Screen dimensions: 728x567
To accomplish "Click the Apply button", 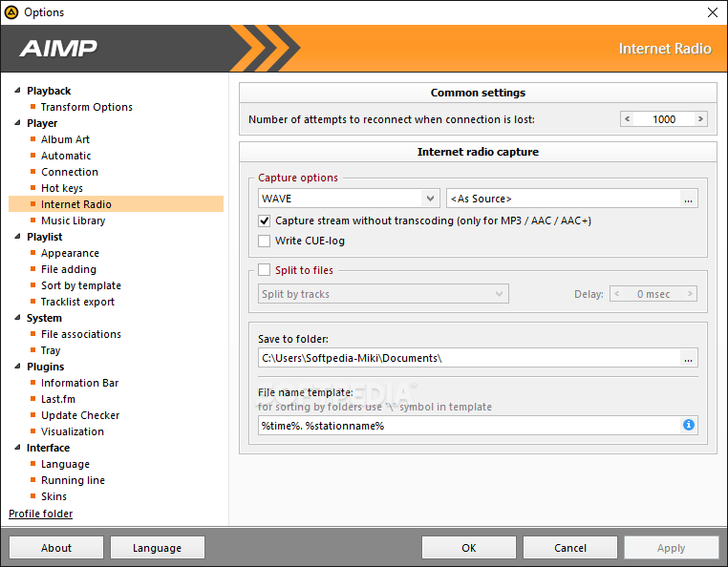I will pyautogui.click(x=672, y=548).
